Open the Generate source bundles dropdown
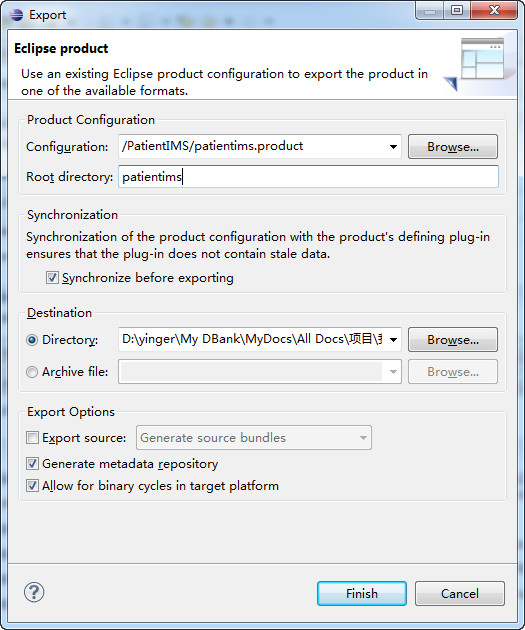 pos(363,438)
